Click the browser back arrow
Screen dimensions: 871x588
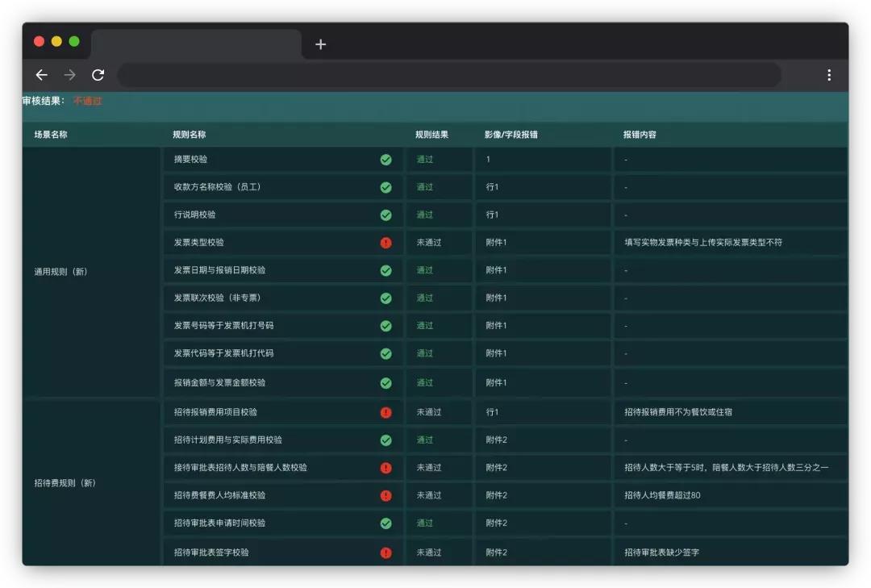(41, 75)
